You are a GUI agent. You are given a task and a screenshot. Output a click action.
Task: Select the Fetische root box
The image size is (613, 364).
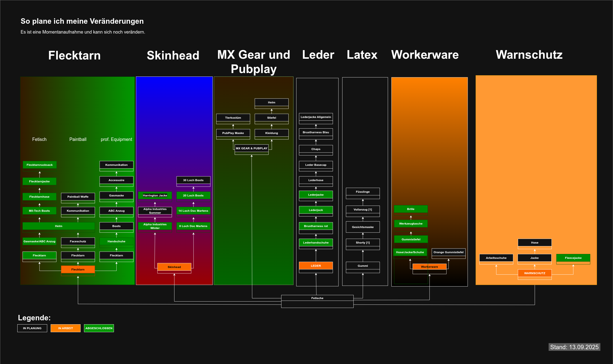(317, 298)
